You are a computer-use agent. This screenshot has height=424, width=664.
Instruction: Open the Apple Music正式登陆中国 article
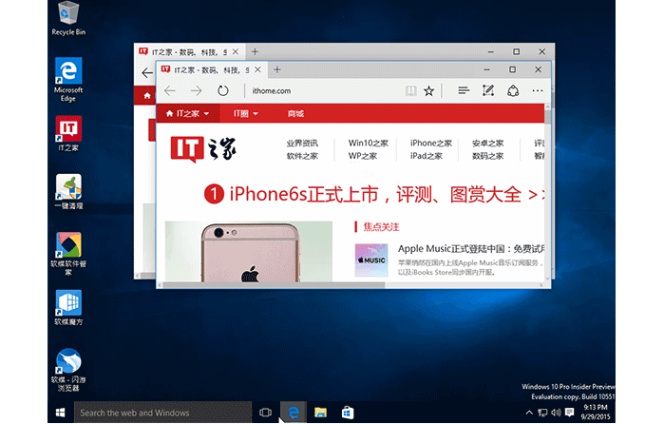(471, 249)
